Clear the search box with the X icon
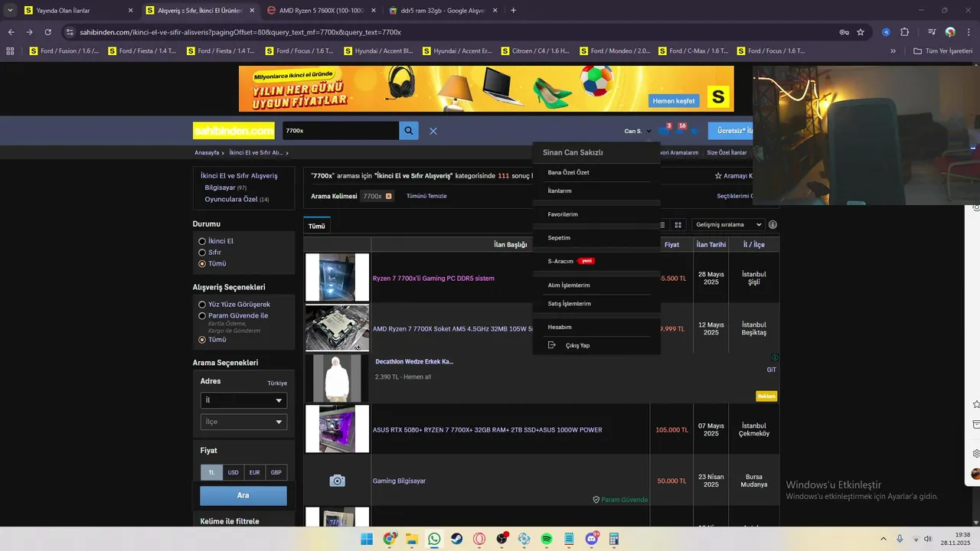This screenshot has width=980, height=551. pos(433,131)
